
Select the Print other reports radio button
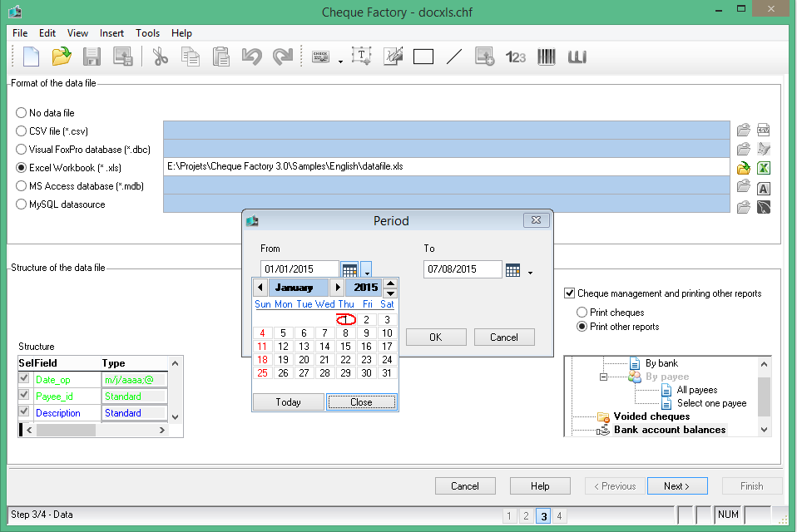click(x=582, y=327)
